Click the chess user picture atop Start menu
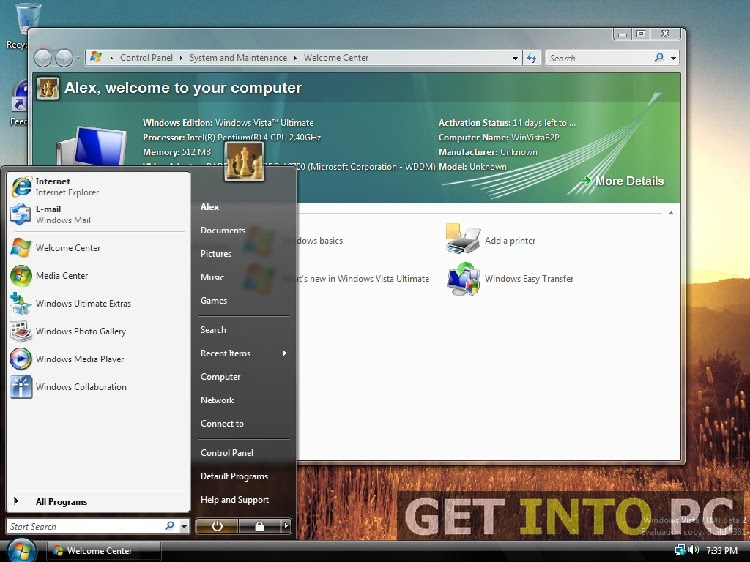Screen dimensions: 750x562 [x=244, y=162]
